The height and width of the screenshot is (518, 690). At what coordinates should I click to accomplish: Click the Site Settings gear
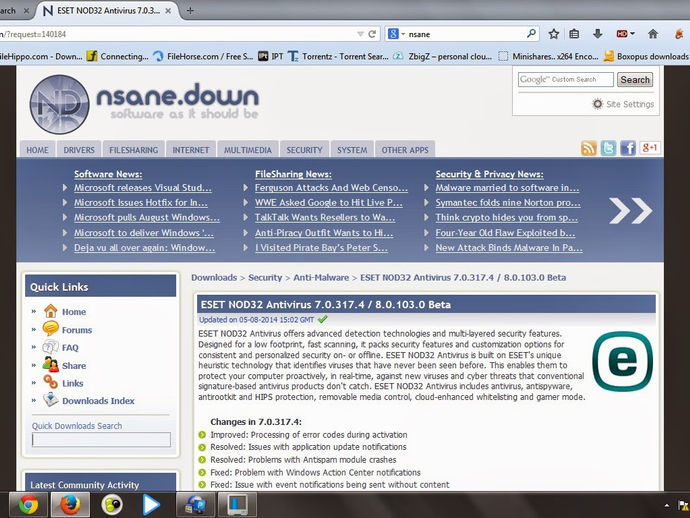597,104
